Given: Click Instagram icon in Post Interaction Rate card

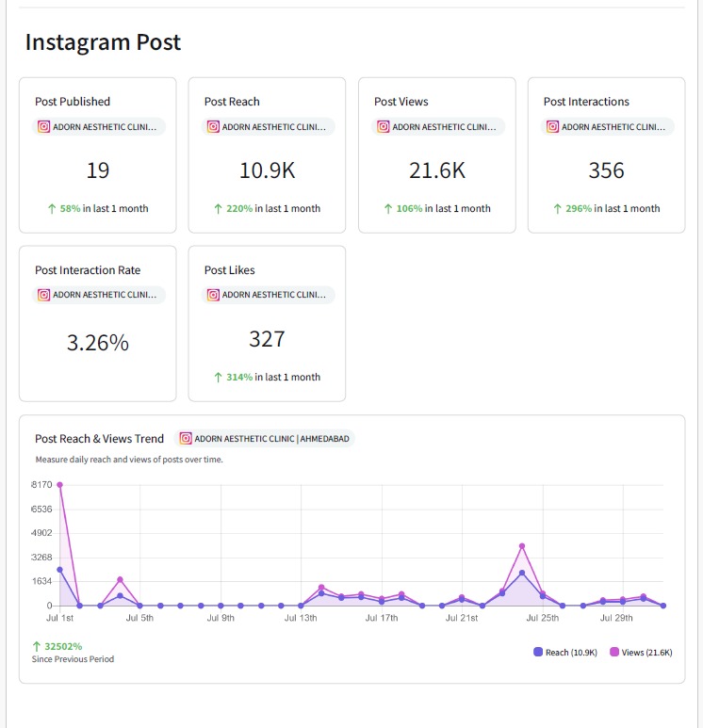Looking at the screenshot, I should (x=43, y=295).
